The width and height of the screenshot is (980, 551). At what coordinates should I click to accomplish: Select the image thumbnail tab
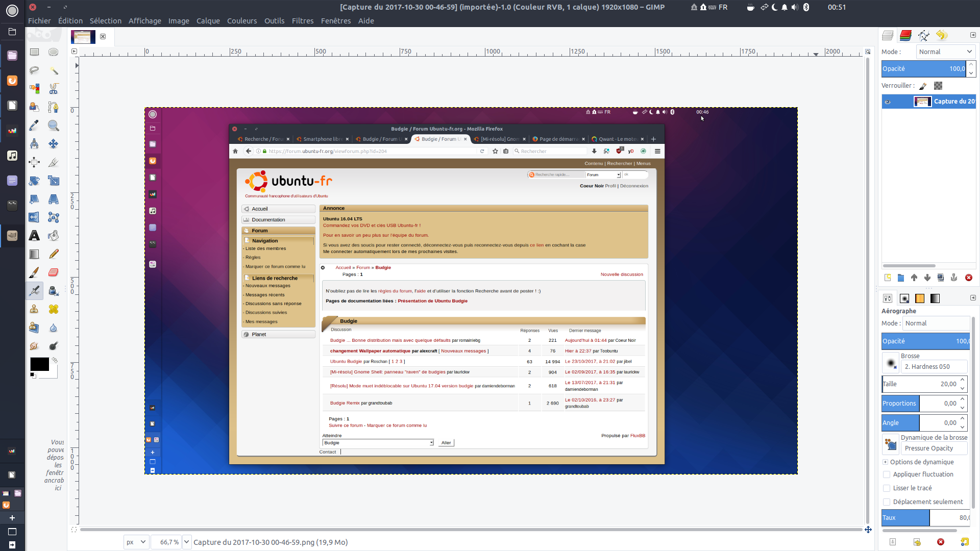pyautogui.click(x=83, y=37)
